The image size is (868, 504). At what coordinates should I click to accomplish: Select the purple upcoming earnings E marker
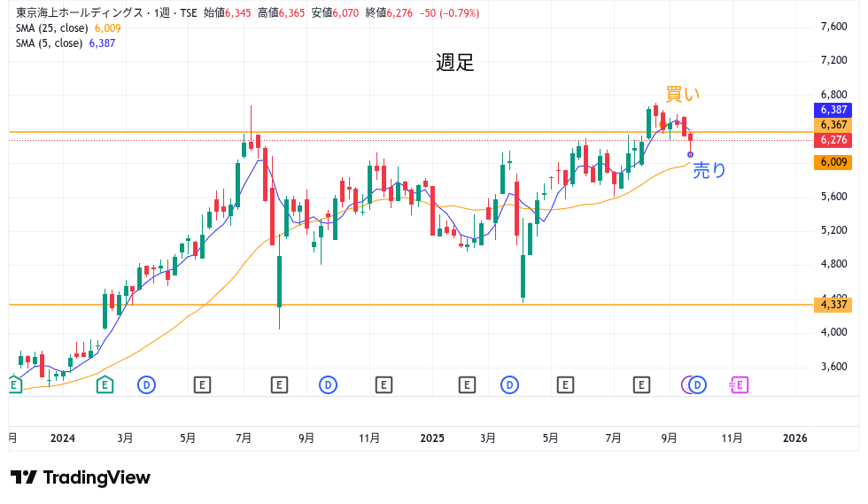click(740, 384)
